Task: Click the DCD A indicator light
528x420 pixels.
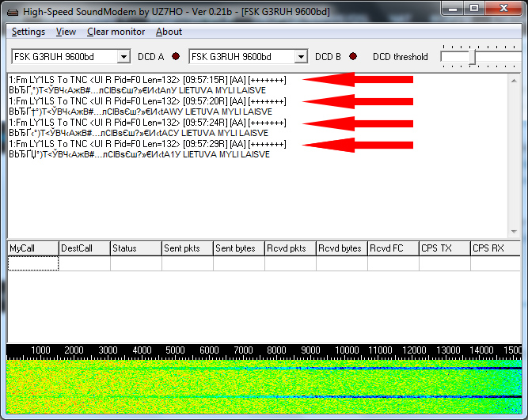Action: (x=176, y=56)
